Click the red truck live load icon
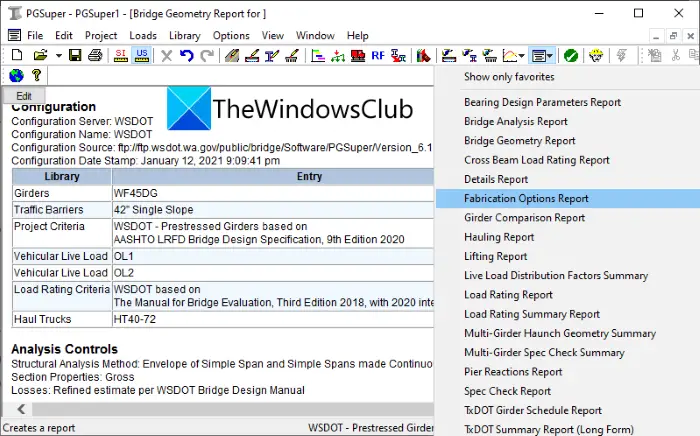 coord(358,56)
